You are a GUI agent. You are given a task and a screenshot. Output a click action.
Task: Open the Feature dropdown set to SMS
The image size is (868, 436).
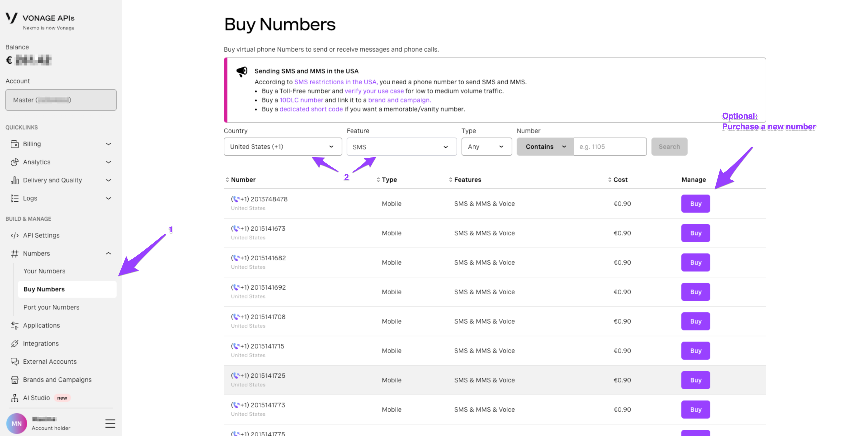tap(402, 147)
